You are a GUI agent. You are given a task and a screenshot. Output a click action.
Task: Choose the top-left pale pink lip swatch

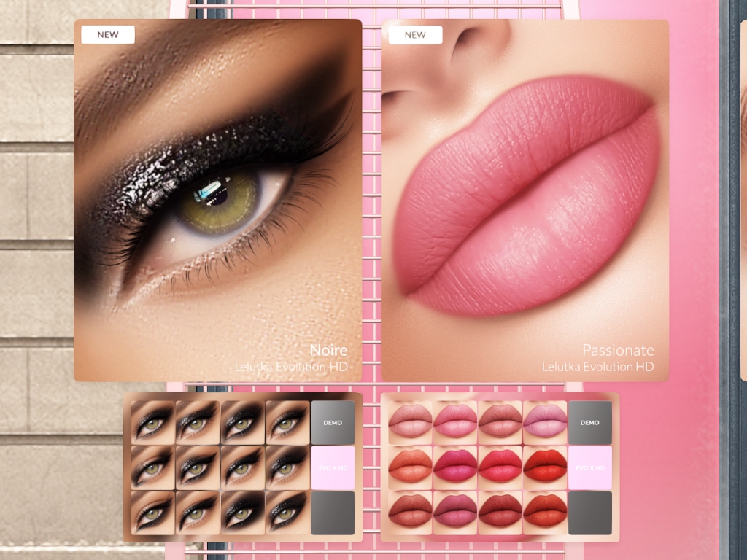(410, 422)
